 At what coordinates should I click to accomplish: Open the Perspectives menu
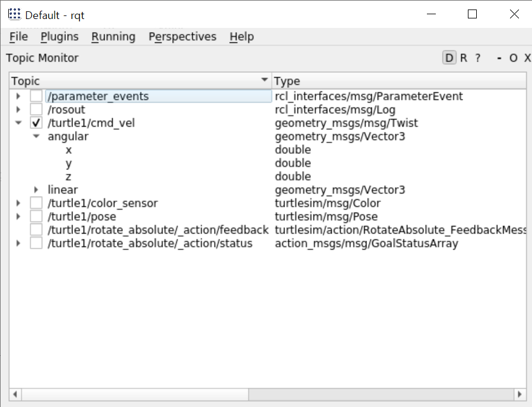182,37
